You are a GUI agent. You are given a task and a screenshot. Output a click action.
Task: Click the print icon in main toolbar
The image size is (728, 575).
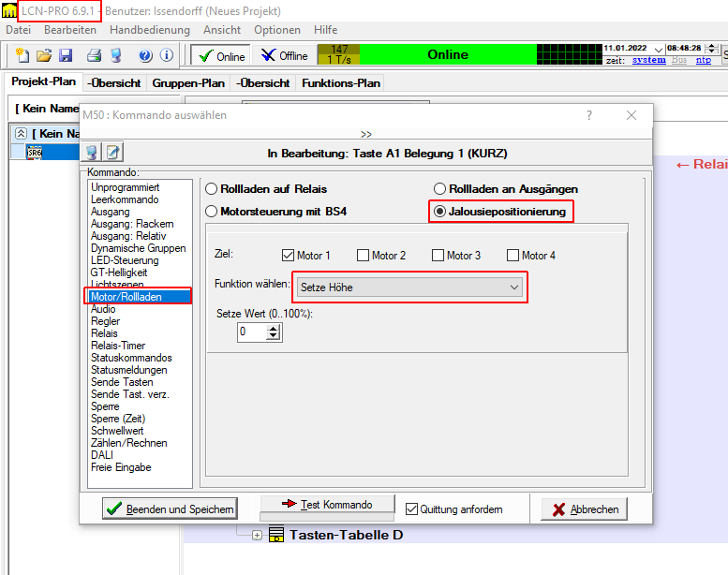(x=94, y=56)
